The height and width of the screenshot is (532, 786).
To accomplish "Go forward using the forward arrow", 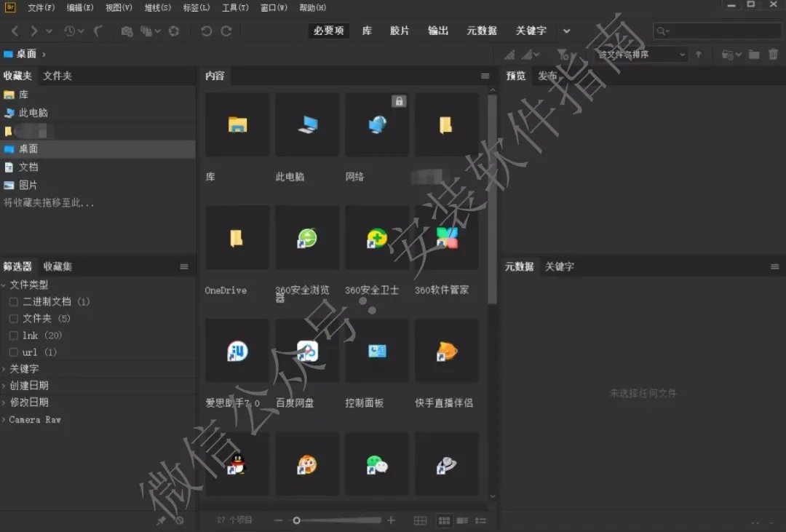I will [x=33, y=31].
